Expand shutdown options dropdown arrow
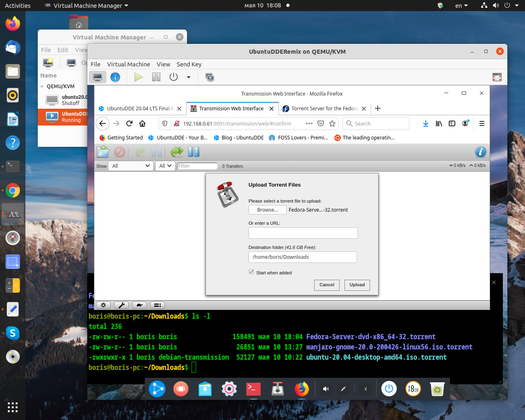Viewport: 525px width, 420px height. point(189,77)
